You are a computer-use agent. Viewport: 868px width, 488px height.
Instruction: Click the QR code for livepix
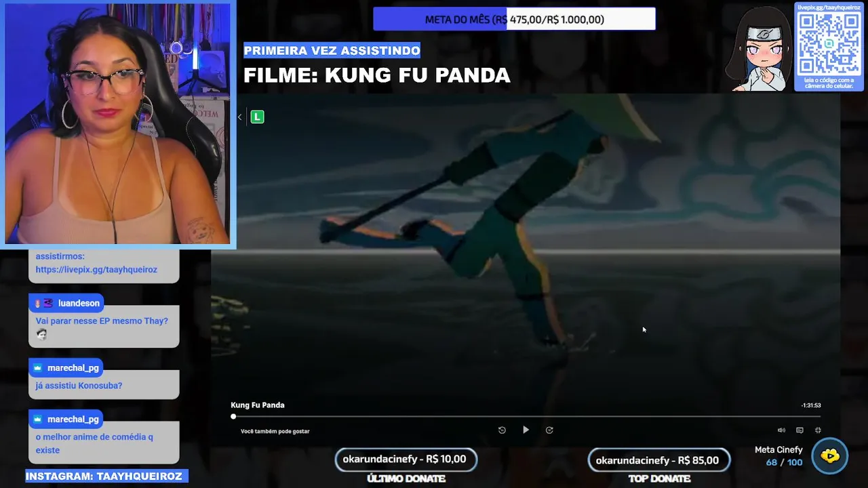[829, 44]
